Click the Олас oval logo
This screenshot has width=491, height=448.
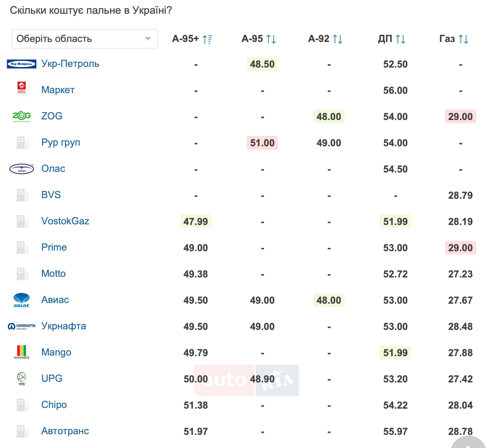[22, 169]
